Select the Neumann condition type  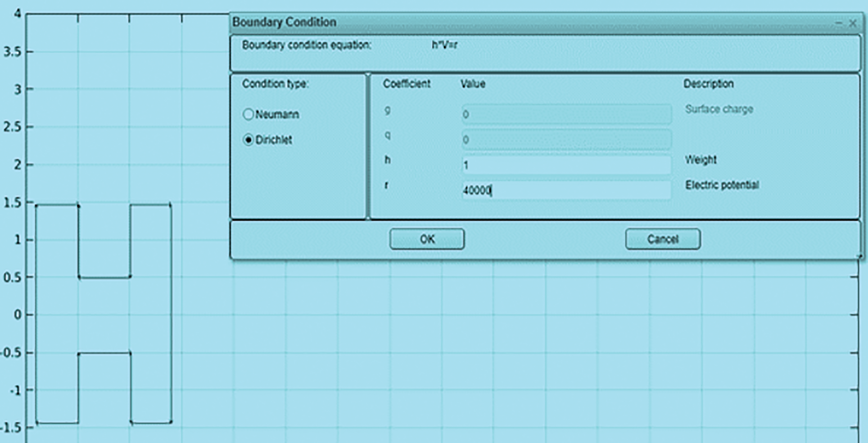[x=248, y=114]
